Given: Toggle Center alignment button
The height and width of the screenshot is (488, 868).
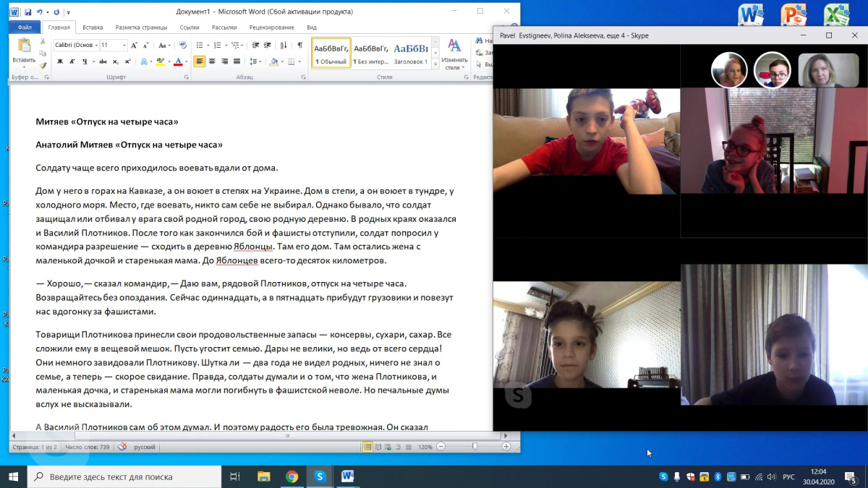Looking at the screenshot, I should point(212,61).
